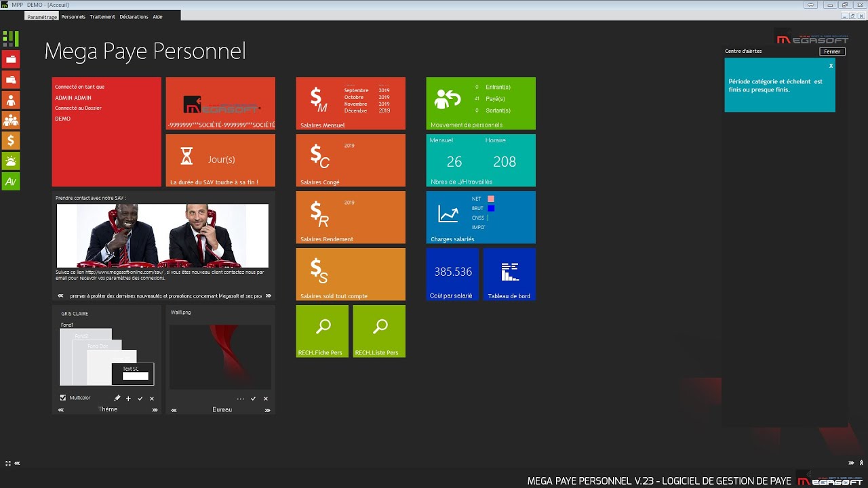The width and height of the screenshot is (868, 488).
Task: Click bottom-left page back double arrow
Action: pos(17,464)
